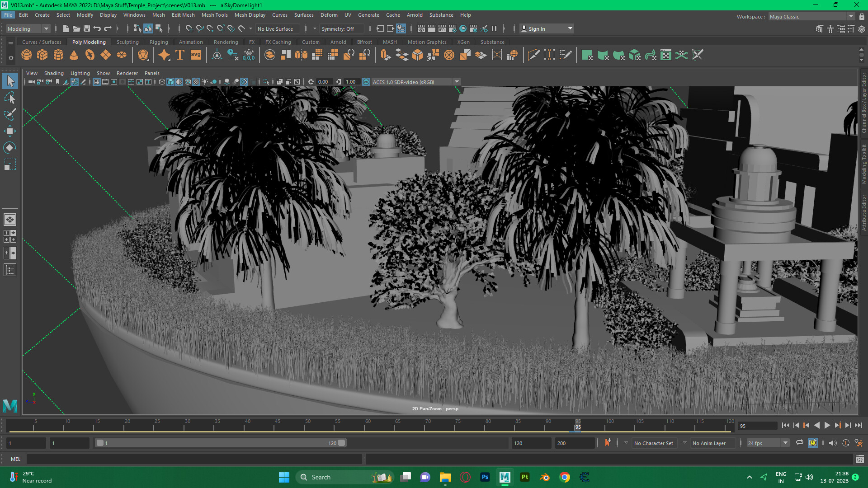Toggle cached playback warning icon

tap(813, 443)
